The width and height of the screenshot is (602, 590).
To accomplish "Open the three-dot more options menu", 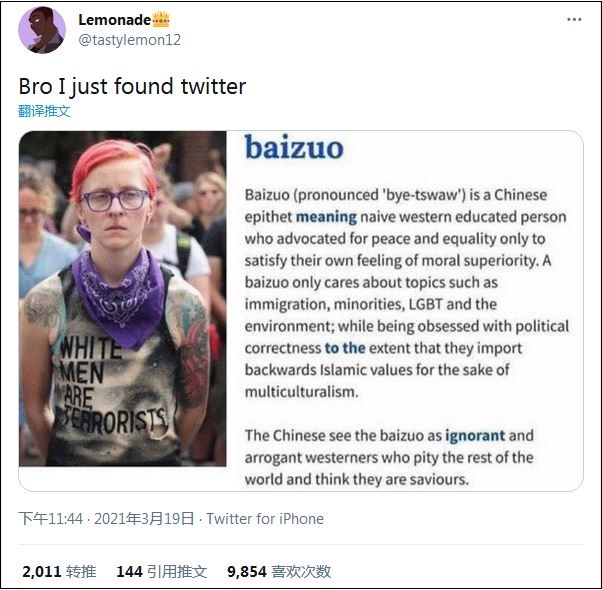I will pos(574,20).
